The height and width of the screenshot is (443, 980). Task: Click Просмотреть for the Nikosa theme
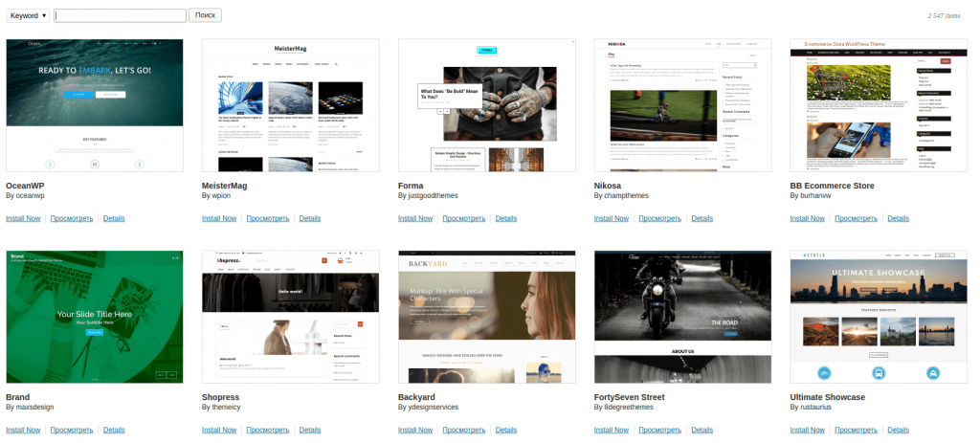click(x=660, y=219)
